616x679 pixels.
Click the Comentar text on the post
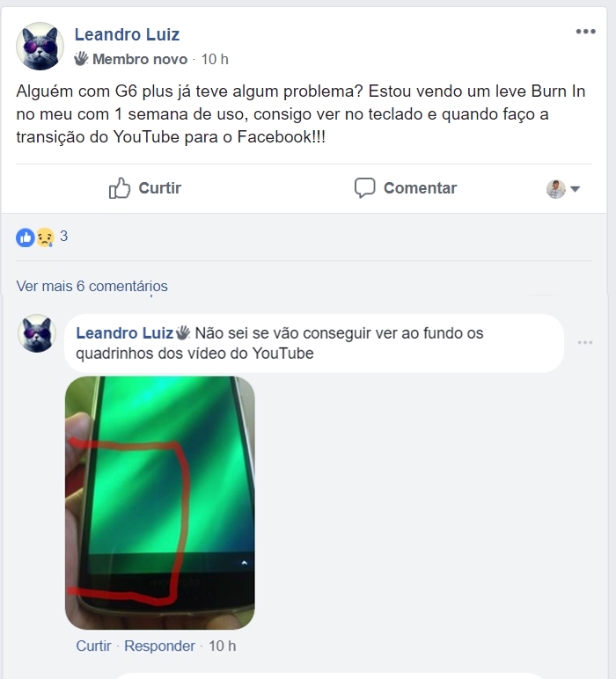tap(420, 188)
